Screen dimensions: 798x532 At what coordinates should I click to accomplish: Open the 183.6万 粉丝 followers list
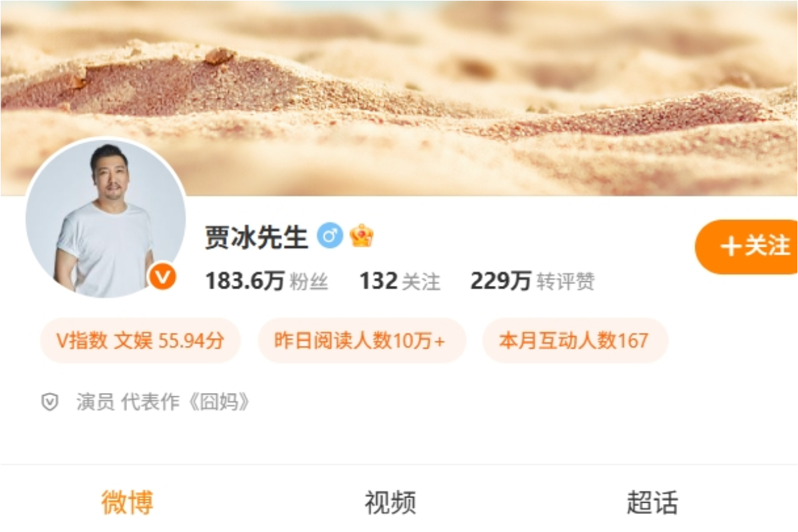[267, 281]
